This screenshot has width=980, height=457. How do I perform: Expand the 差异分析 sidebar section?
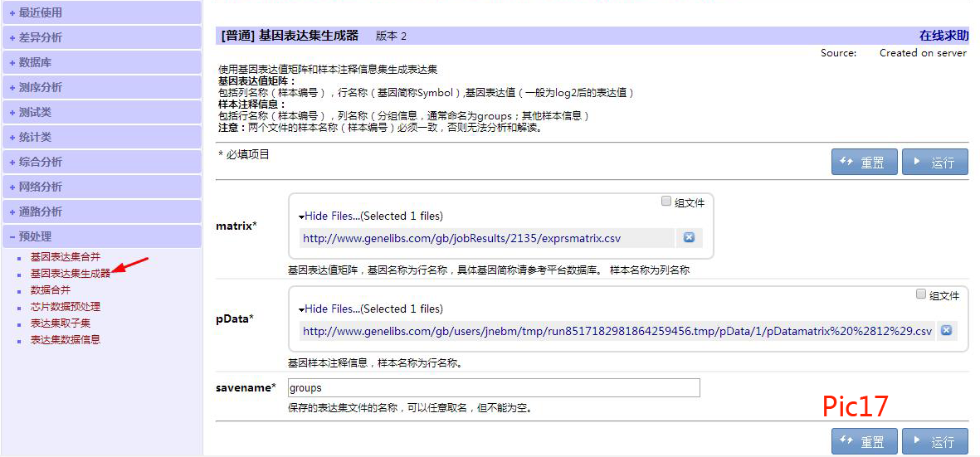tap(40, 37)
